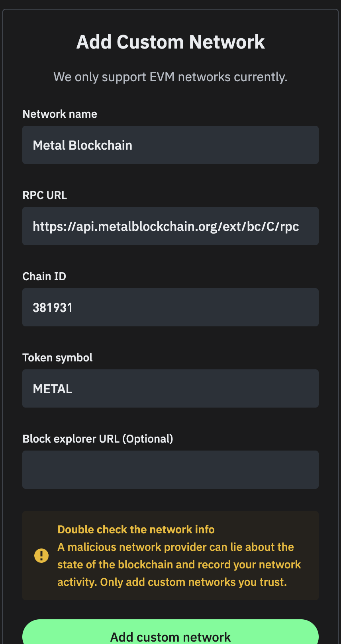Focus the Token symbol field
Screen dimensions: 341x644
point(170,388)
